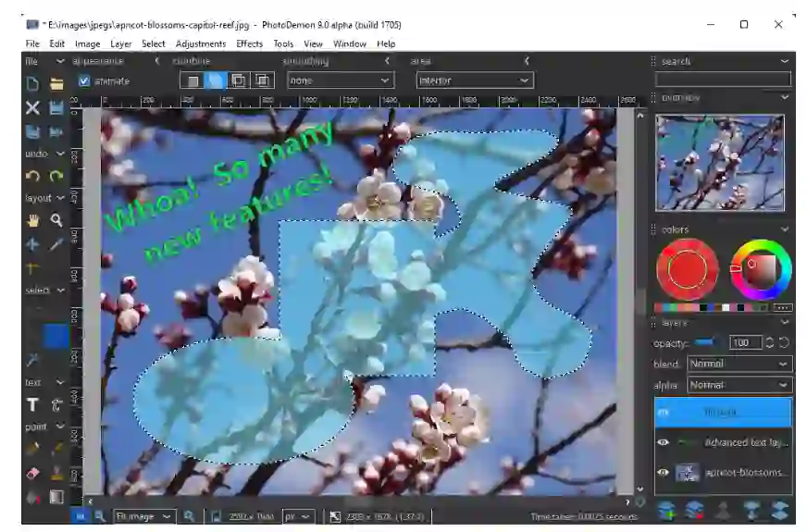Screen dimensions: 807x532
Task: Open the Tools menu
Action: [x=283, y=43]
